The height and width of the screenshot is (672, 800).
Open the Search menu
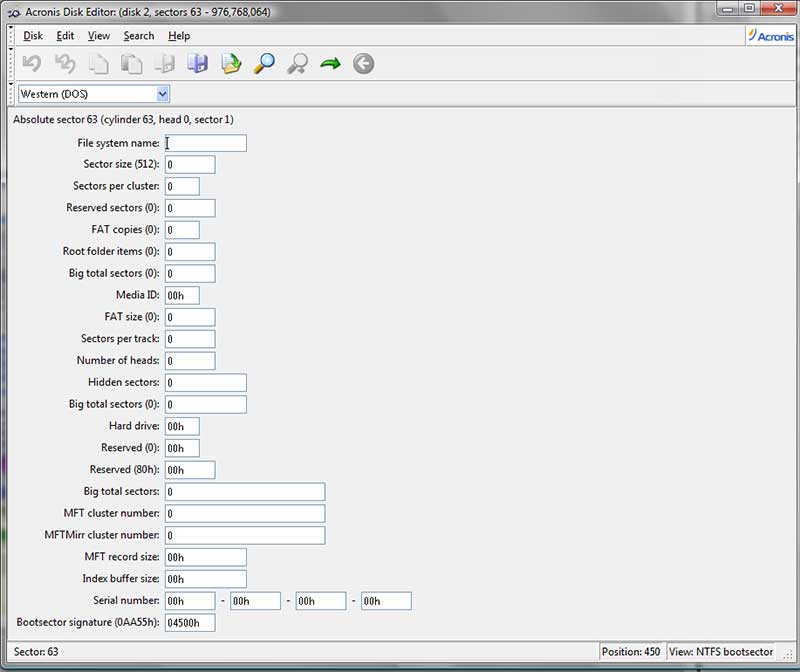click(139, 36)
